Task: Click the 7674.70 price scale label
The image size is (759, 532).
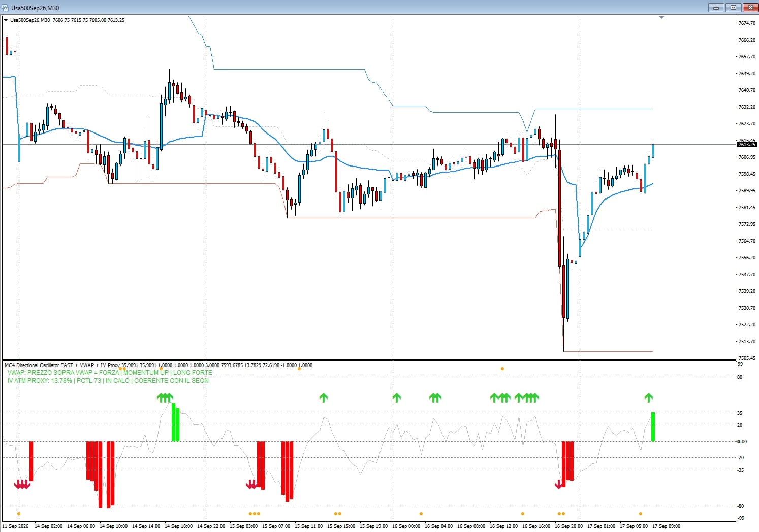Action: (746, 23)
